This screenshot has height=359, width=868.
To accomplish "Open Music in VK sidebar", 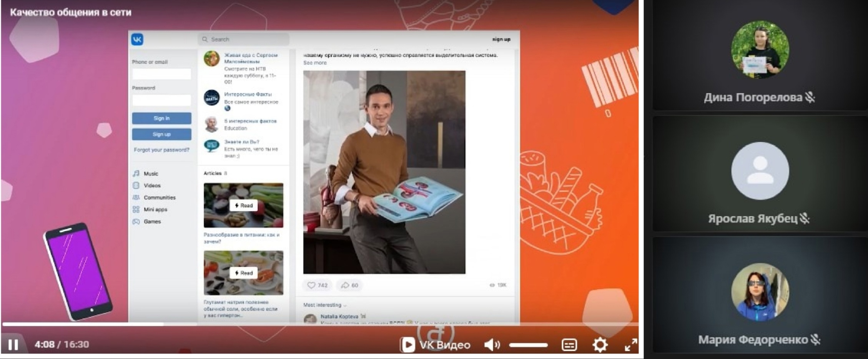I will coord(151,174).
